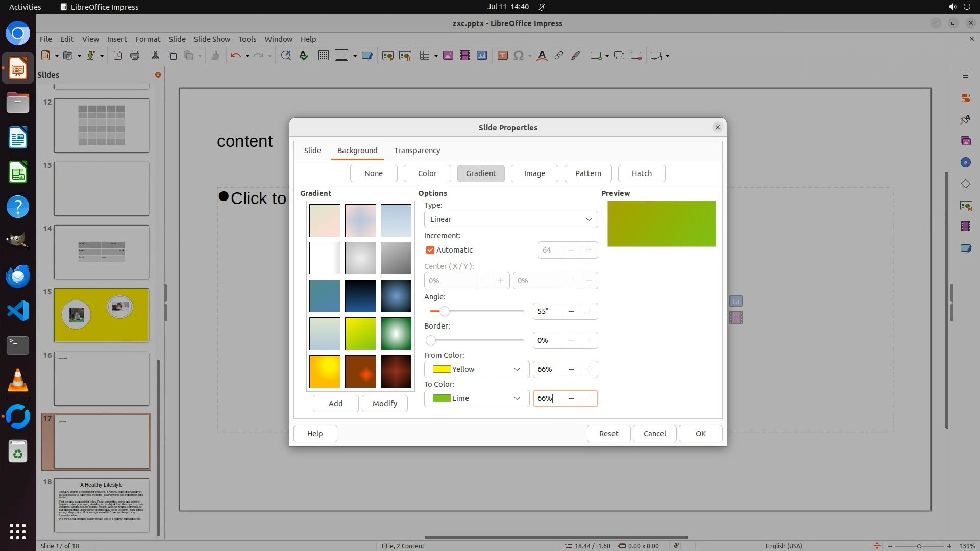
Task: Expand the gradient Type Linear dropdown
Action: click(x=510, y=219)
